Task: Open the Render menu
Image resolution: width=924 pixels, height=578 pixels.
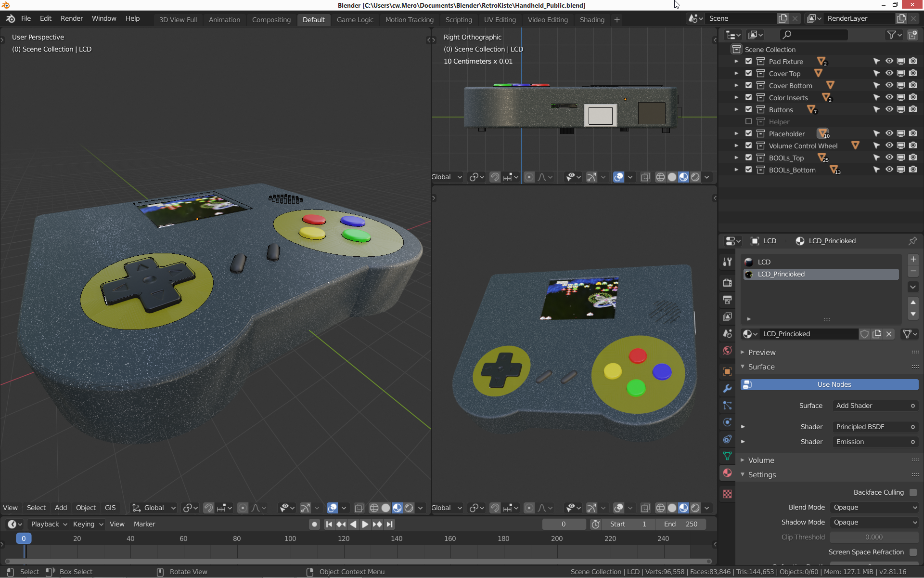Action: point(71,18)
